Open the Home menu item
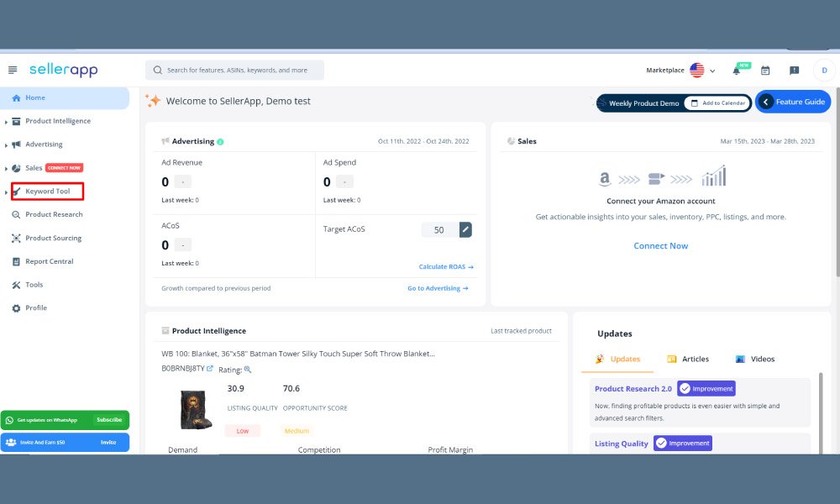 pos(65,98)
